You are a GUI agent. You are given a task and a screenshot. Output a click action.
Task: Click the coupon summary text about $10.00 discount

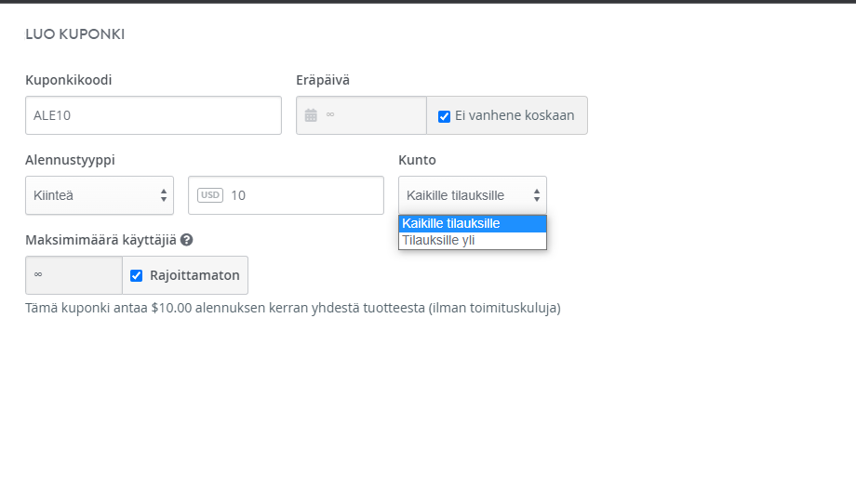coord(293,308)
